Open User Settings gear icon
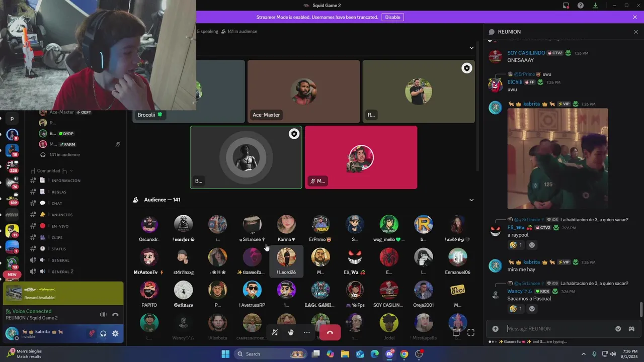 [115, 333]
